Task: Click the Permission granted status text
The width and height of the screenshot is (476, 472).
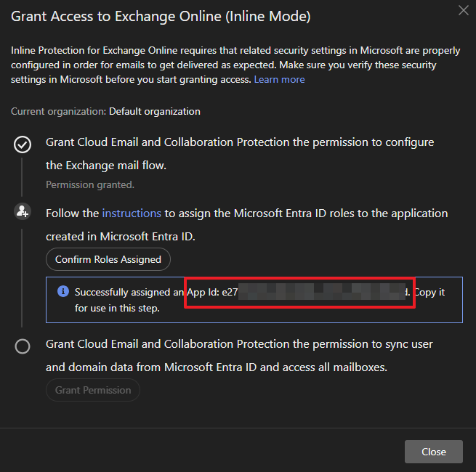Action: point(90,184)
